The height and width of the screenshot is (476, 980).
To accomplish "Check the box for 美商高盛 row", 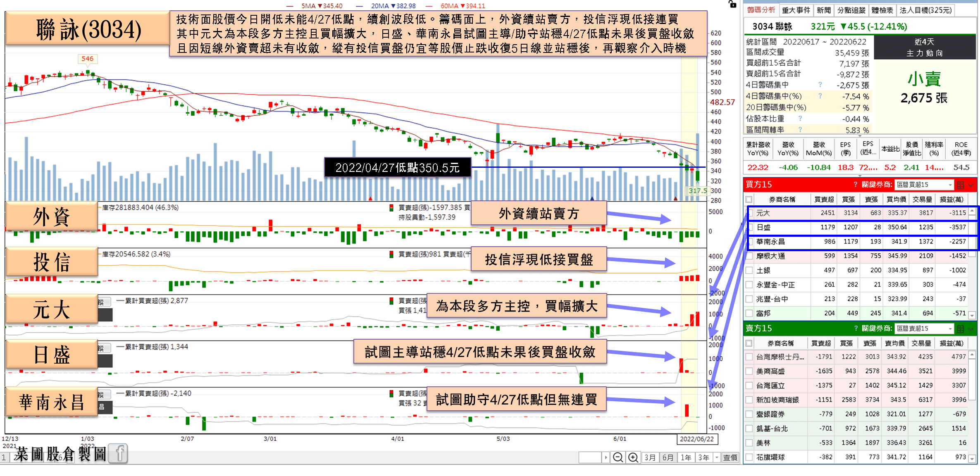I will (749, 371).
